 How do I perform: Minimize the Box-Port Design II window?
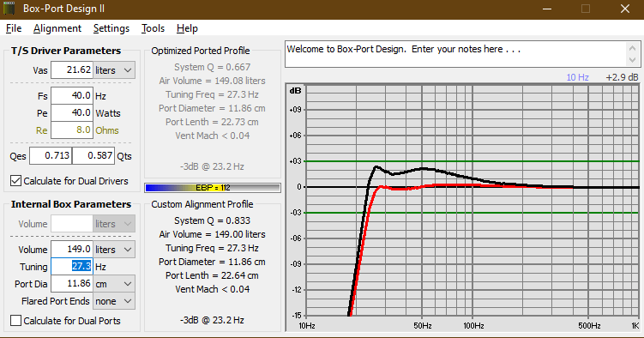(546, 9)
